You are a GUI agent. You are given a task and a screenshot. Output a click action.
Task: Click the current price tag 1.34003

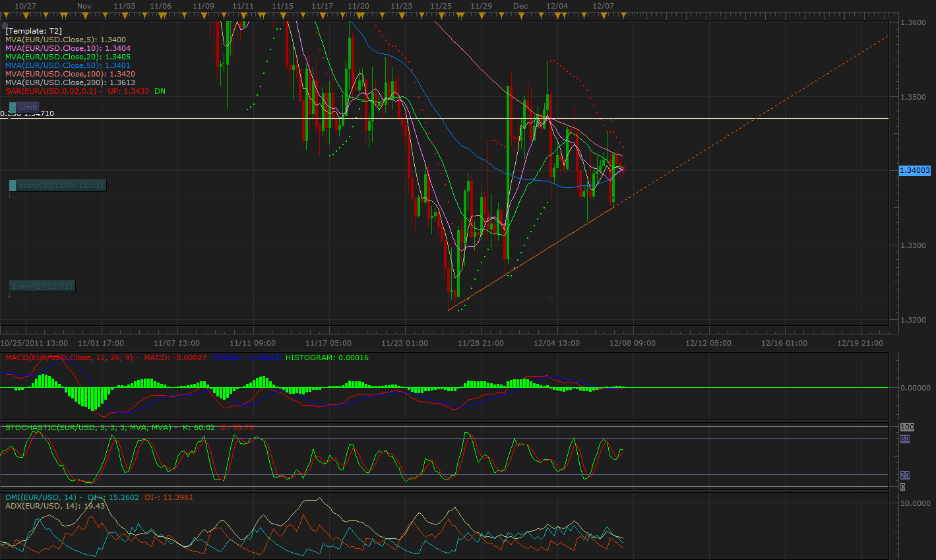click(914, 170)
